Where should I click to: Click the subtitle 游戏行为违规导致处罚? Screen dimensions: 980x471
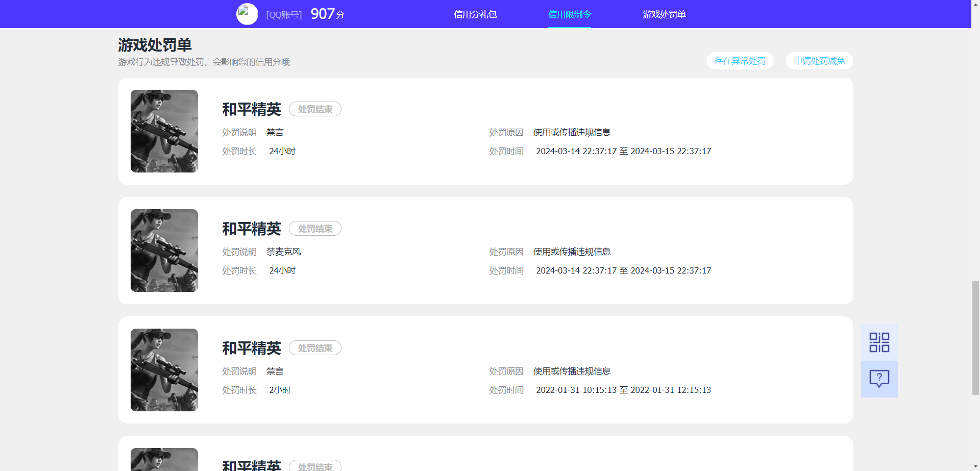pos(204,62)
